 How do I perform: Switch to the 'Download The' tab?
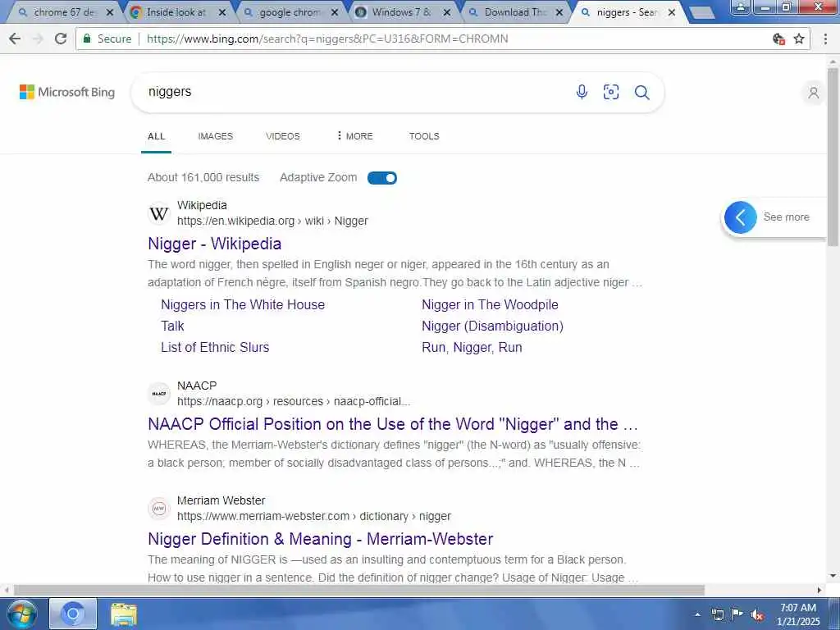(514, 11)
